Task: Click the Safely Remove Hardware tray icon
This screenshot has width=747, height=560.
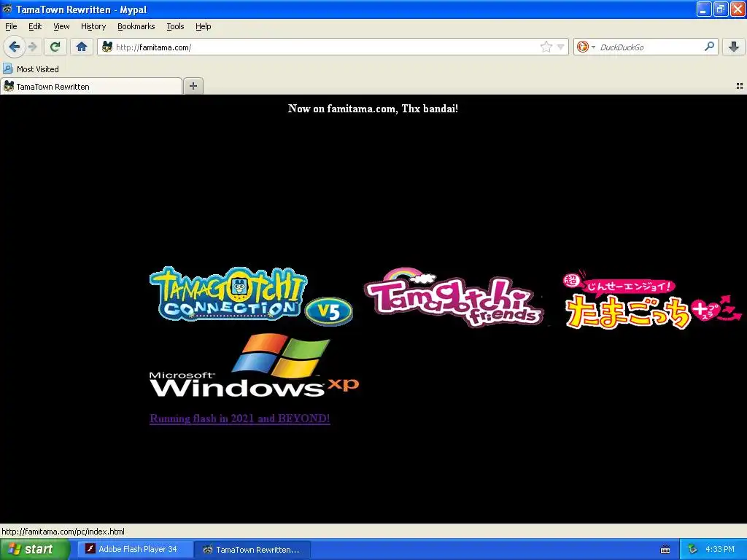Action: click(x=692, y=549)
